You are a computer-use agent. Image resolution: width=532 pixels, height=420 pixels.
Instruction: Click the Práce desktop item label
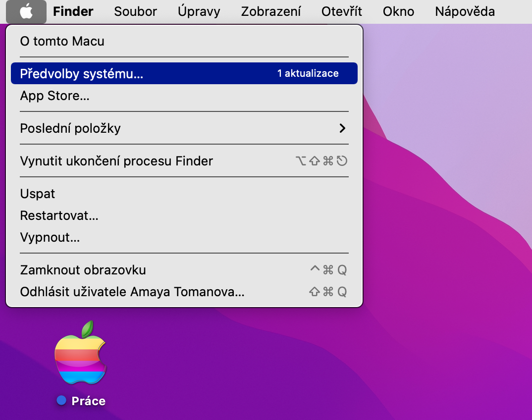88,401
